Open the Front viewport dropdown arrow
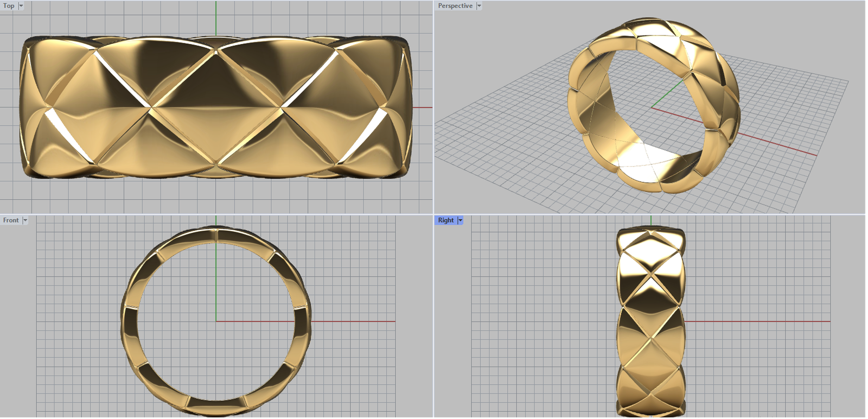Image resolution: width=868 pixels, height=419 pixels. pyautogui.click(x=25, y=220)
